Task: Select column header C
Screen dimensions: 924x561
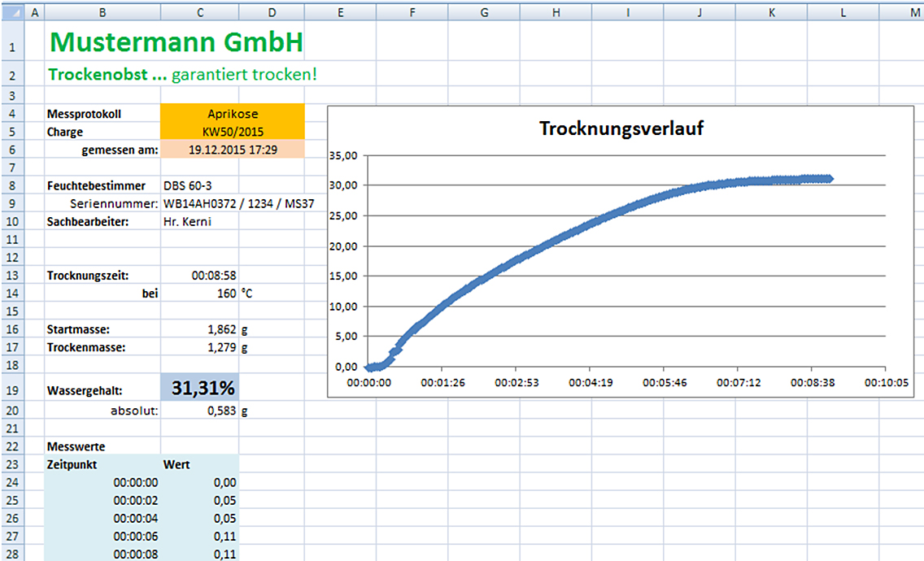Action: click(200, 12)
